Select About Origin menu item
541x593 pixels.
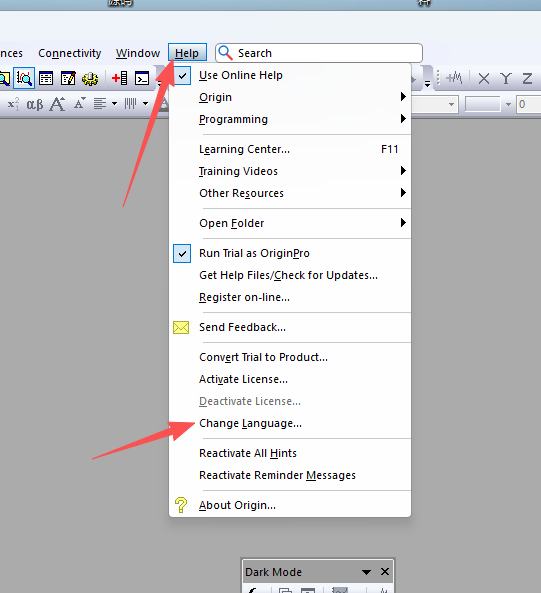tap(290, 505)
